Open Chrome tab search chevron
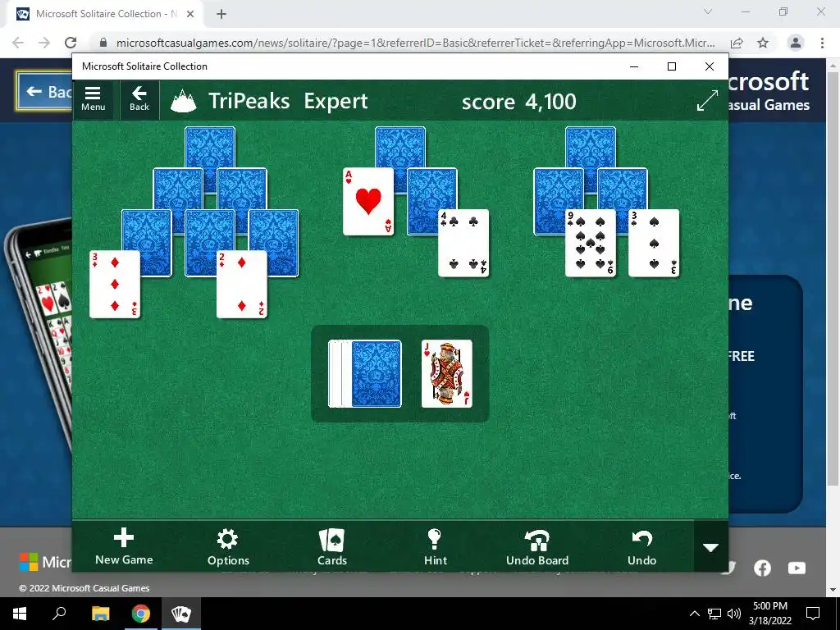This screenshot has width=840, height=630. pos(708,11)
